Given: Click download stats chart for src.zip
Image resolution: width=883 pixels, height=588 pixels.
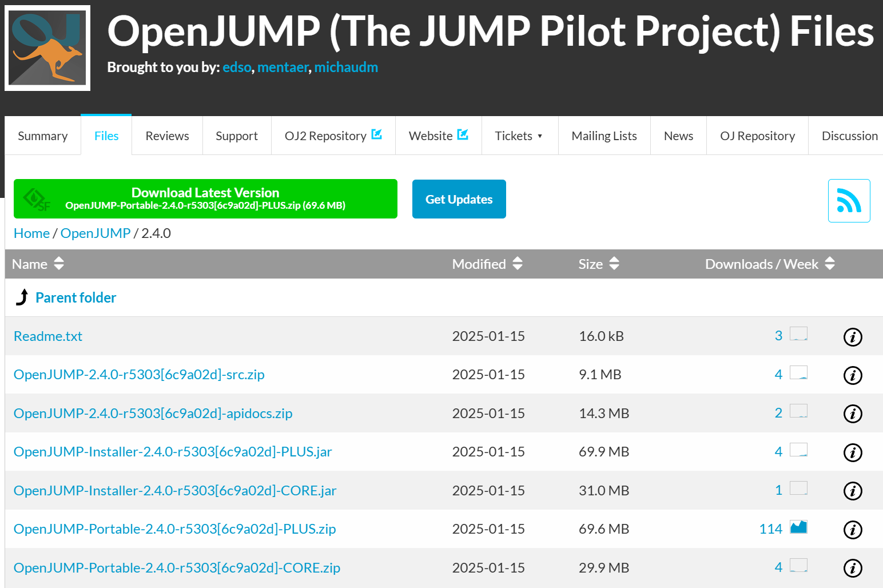Looking at the screenshot, I should 798,372.
